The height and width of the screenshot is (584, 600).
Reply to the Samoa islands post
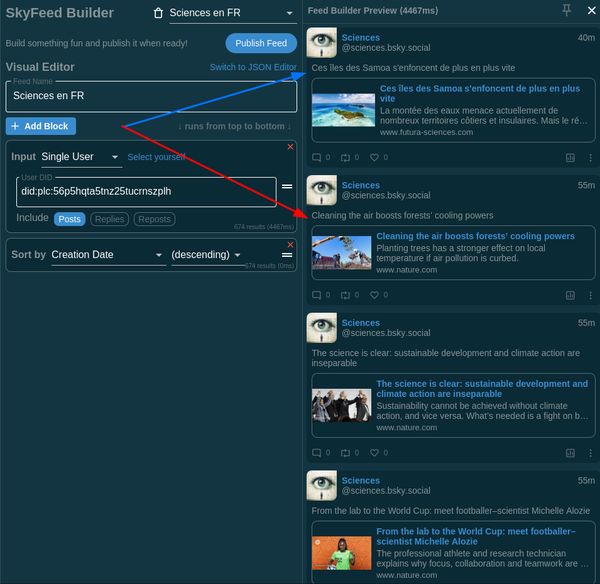click(x=317, y=157)
